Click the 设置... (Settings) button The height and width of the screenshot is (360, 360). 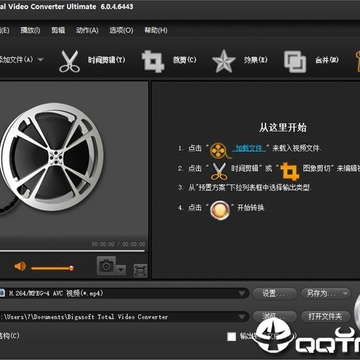click(274, 294)
